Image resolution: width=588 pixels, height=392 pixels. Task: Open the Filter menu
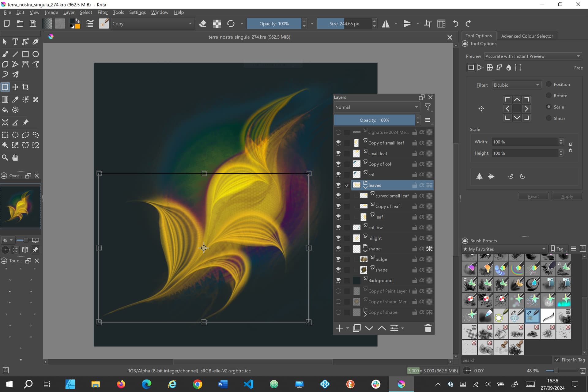point(103,12)
